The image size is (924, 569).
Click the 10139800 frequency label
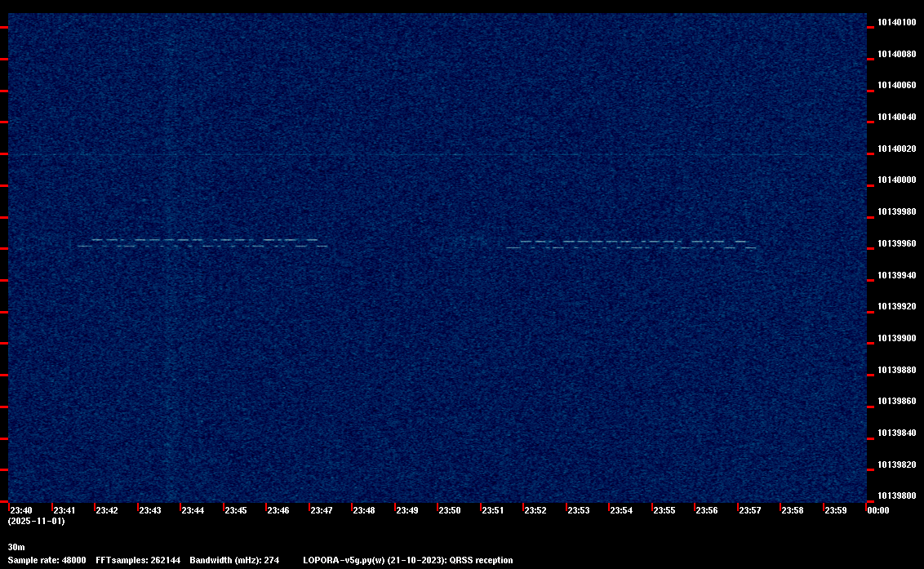(x=897, y=496)
